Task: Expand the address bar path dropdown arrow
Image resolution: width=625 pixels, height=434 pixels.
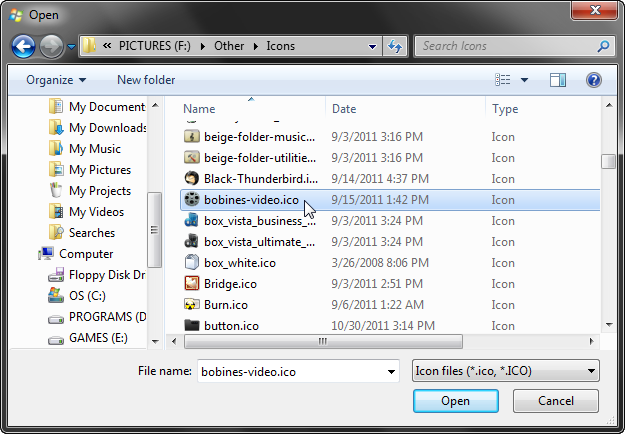Action: (371, 46)
